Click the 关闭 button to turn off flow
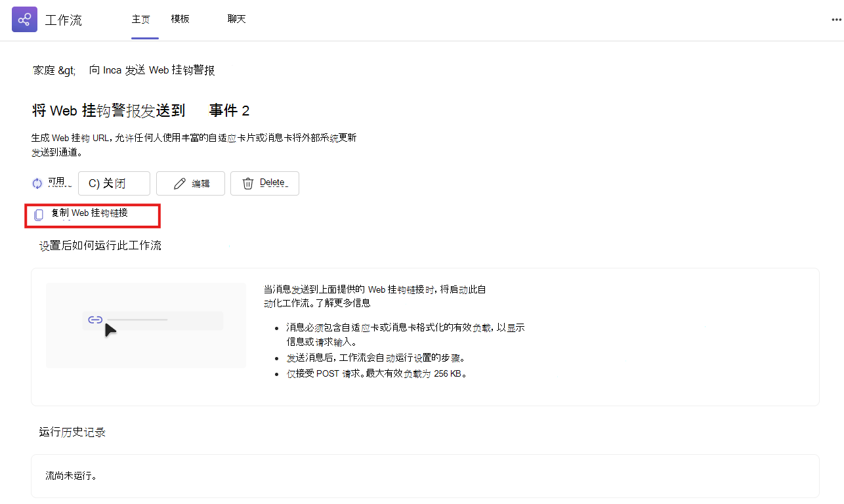844x504 pixels. click(114, 184)
